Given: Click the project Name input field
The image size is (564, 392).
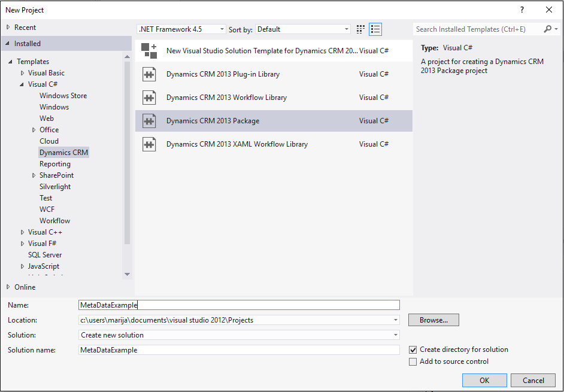Looking at the screenshot, I should [x=239, y=305].
